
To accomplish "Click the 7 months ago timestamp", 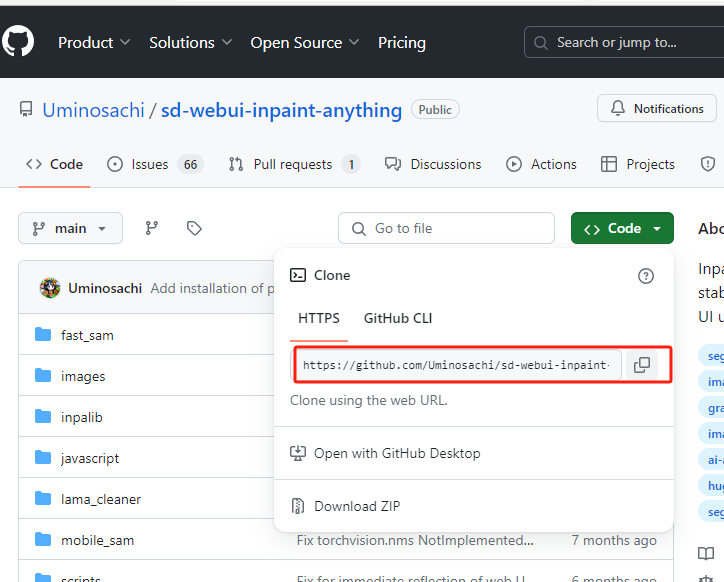I will (x=614, y=540).
